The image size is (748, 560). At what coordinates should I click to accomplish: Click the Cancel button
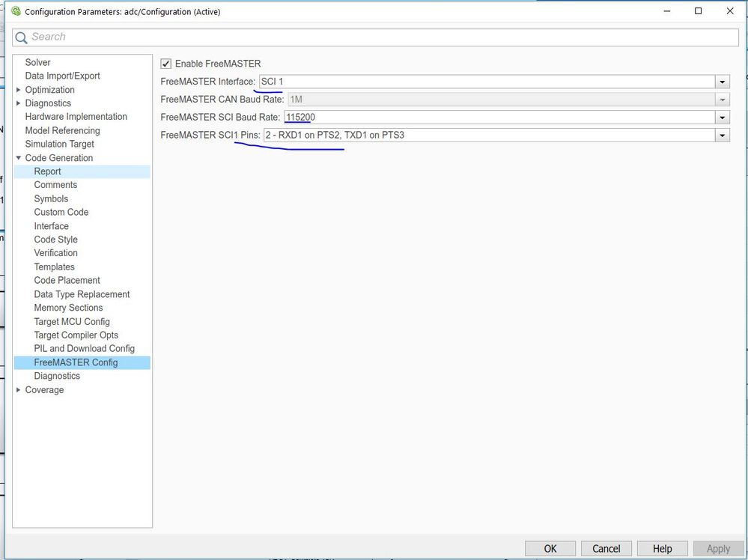[606, 549]
